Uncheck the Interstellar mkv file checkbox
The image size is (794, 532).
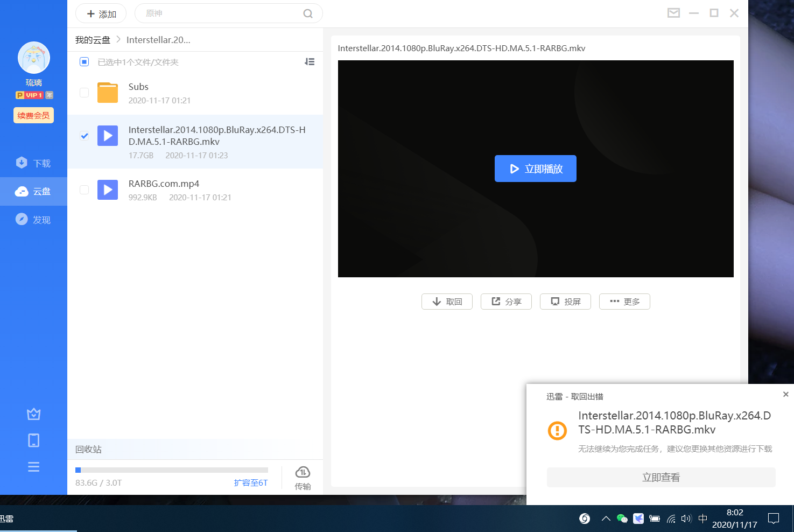85,136
